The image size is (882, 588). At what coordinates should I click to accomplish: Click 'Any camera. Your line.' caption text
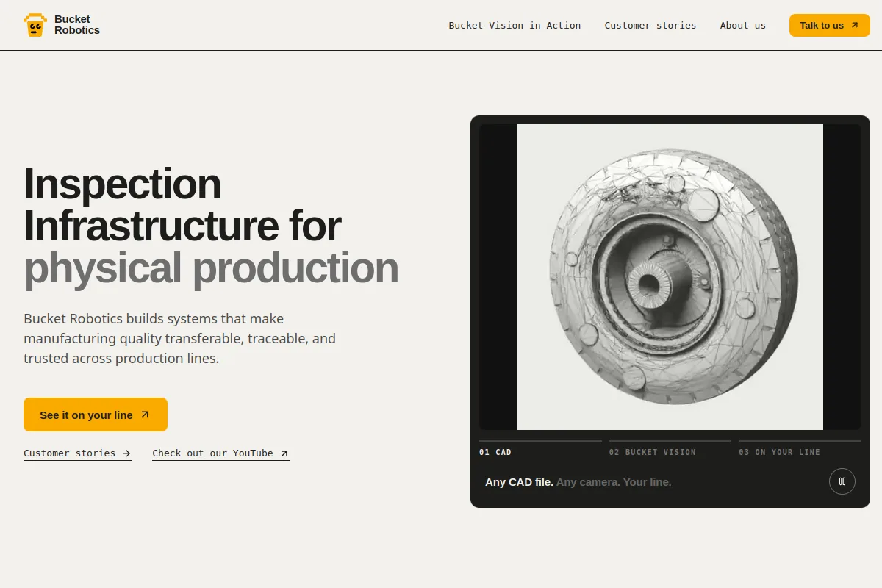click(x=614, y=482)
